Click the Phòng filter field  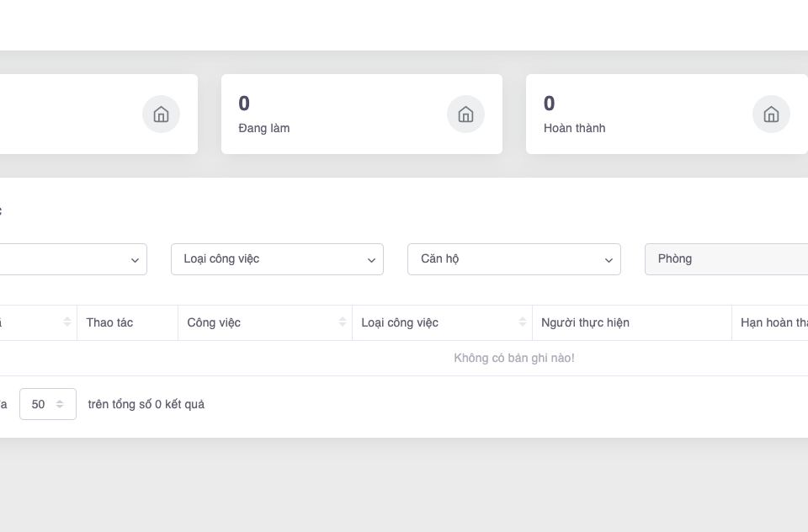tap(726, 259)
